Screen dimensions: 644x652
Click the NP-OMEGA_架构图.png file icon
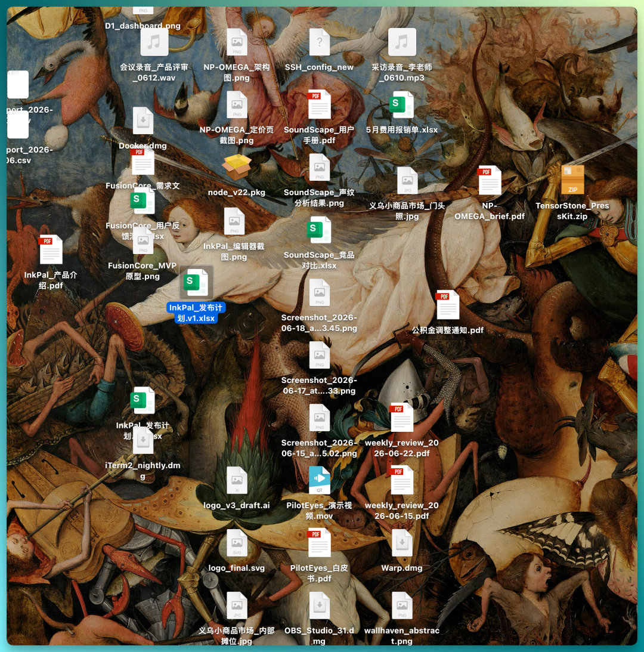237,42
